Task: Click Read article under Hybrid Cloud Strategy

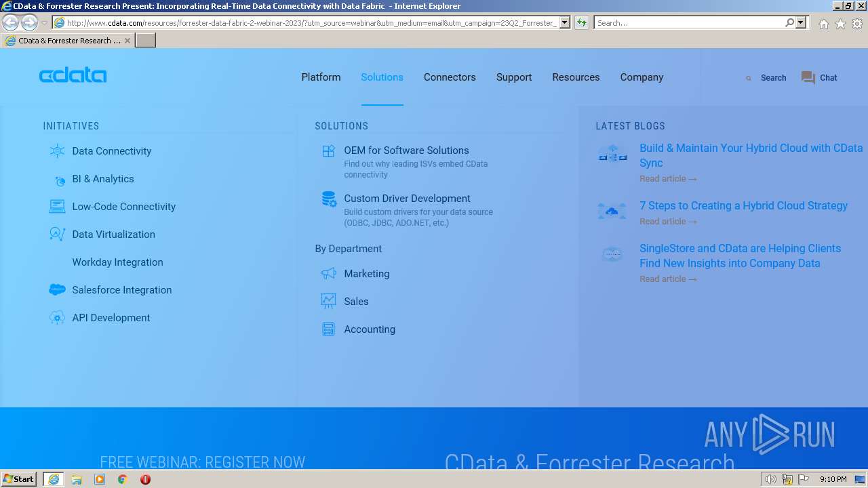Action: click(668, 222)
